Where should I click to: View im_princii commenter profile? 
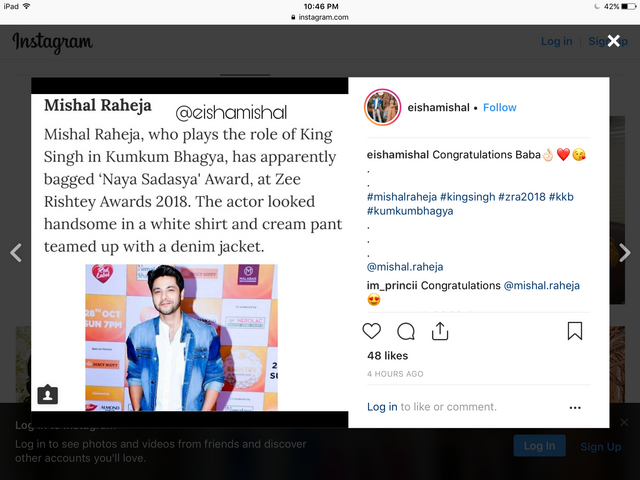point(392,285)
